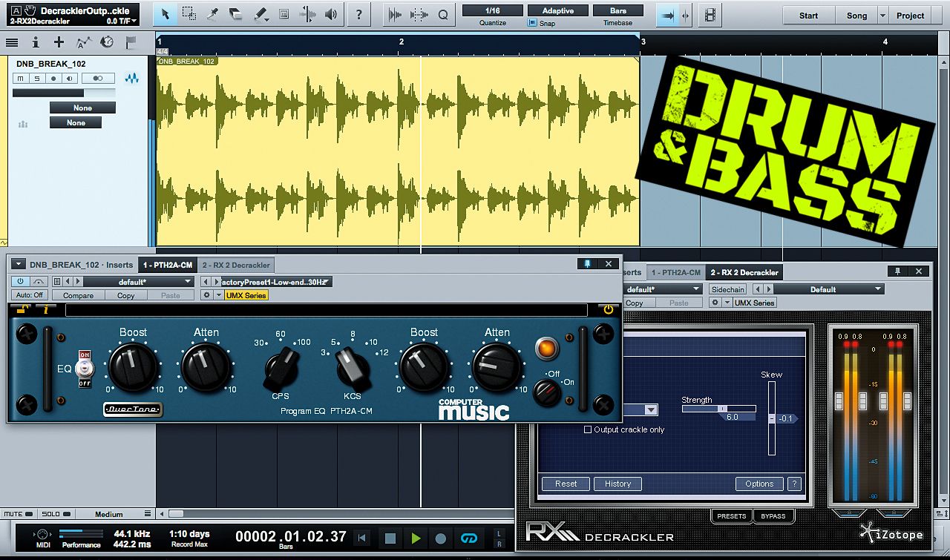Open History in RX Decrackler

pos(617,484)
